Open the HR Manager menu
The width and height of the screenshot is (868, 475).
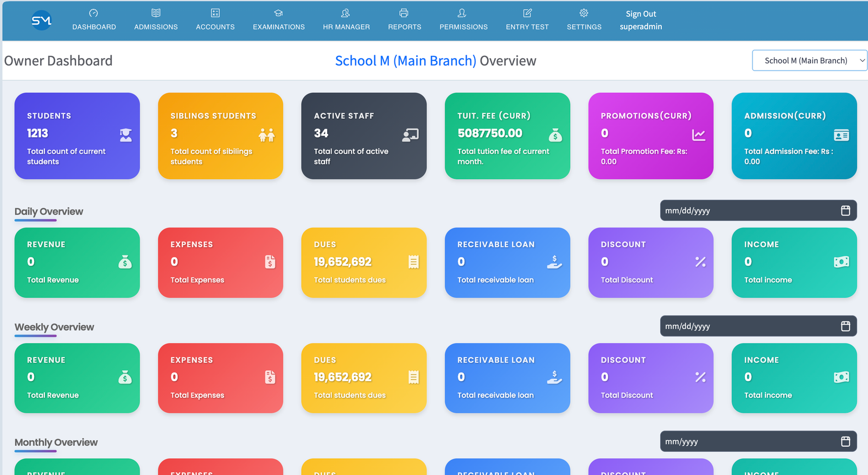click(x=346, y=20)
